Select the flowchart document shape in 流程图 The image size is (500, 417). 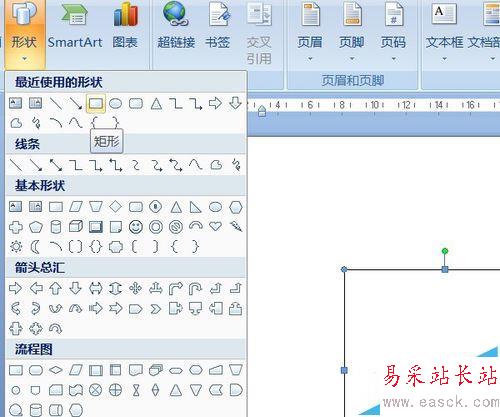pyautogui.click(x=136, y=370)
